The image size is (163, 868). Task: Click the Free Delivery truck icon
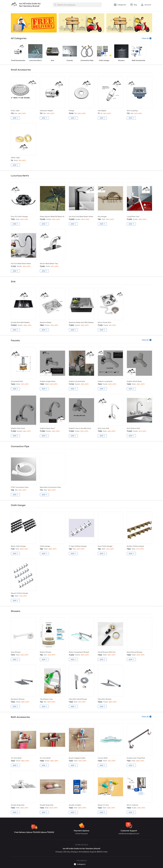[x=34, y=827]
